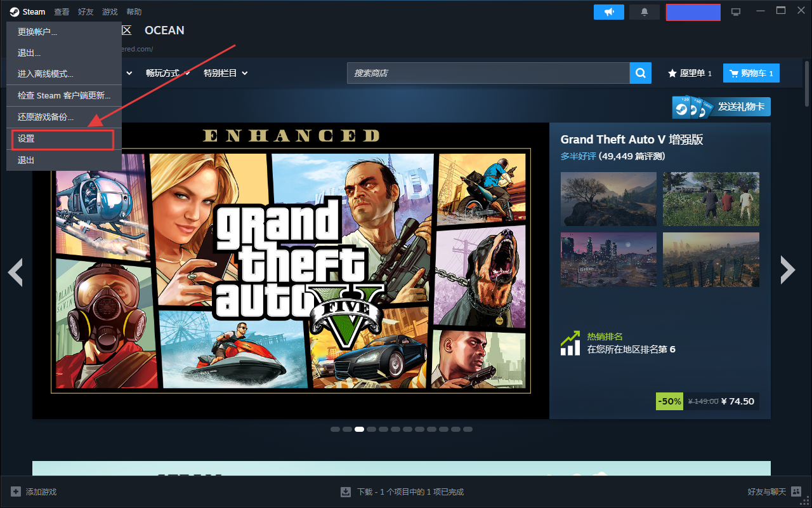Viewport: 812px width, 508px height.
Task: Open the notifications bell
Action: [645, 12]
